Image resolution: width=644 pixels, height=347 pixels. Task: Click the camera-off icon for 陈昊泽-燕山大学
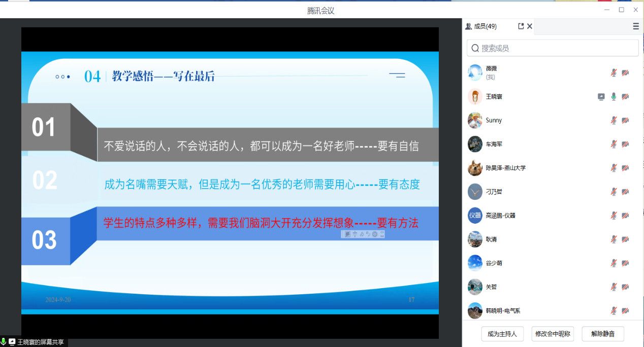pos(625,168)
